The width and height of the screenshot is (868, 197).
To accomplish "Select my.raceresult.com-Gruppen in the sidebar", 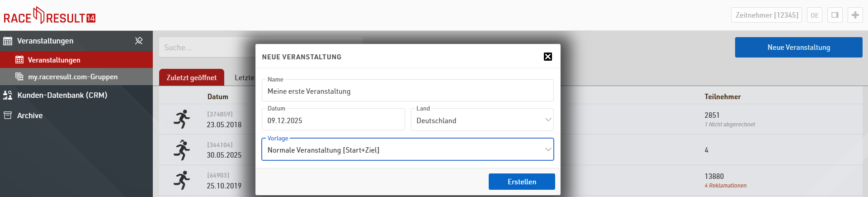I will pyautogui.click(x=72, y=77).
